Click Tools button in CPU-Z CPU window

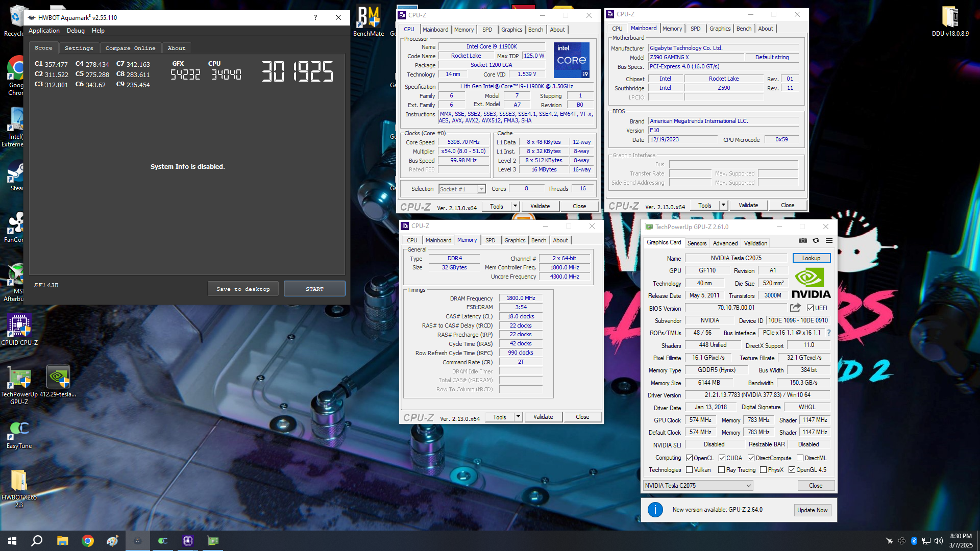[x=497, y=206]
